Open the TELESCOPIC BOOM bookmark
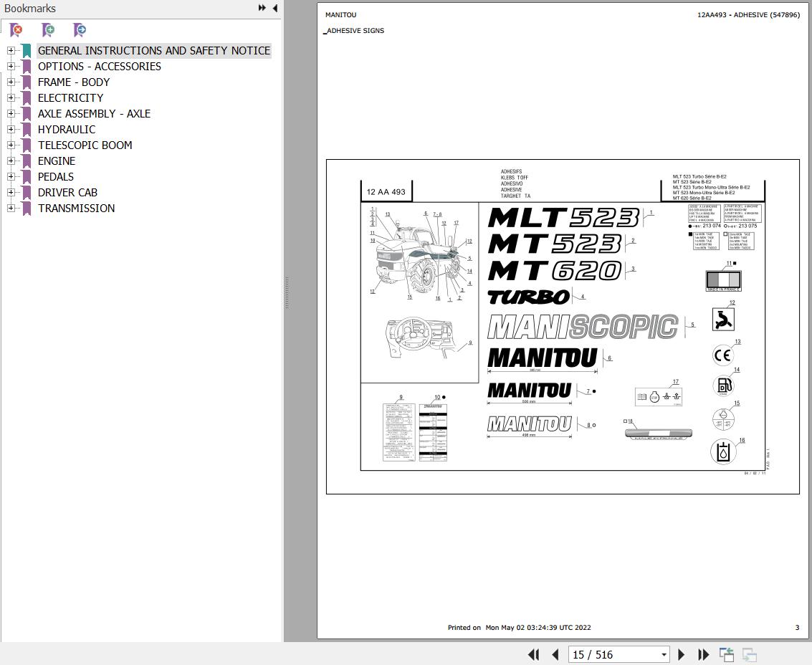Screen dimensions: 812x665 (85, 145)
